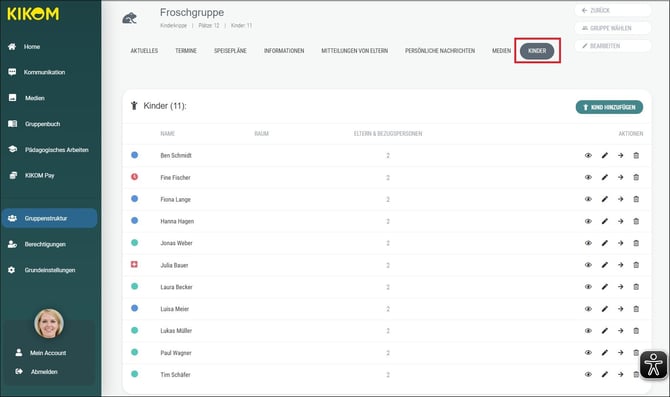Open eye icon for Fiona Lange
670x397 pixels.
pos(588,199)
